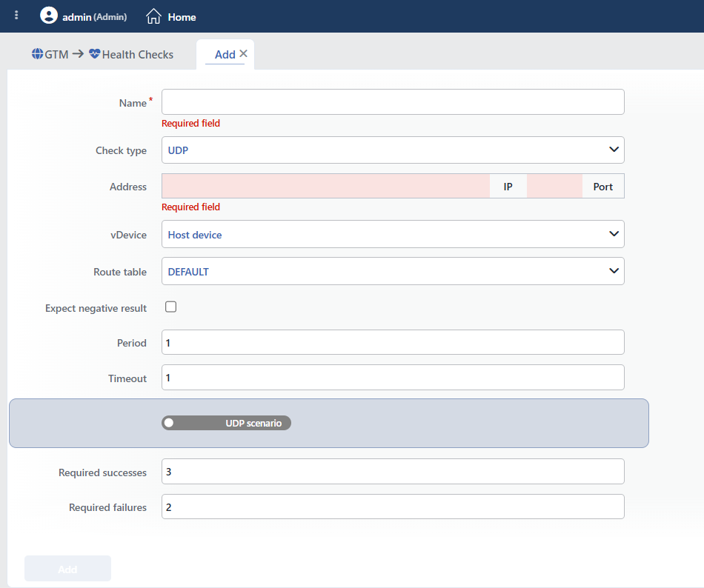This screenshot has height=588, width=704.
Task: Click the 'Check type' label
Action: [121, 150]
